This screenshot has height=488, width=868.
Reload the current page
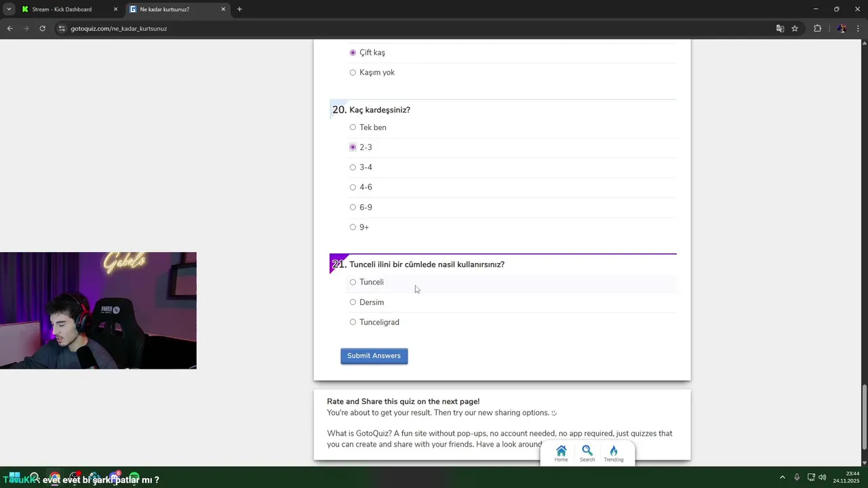click(x=42, y=28)
